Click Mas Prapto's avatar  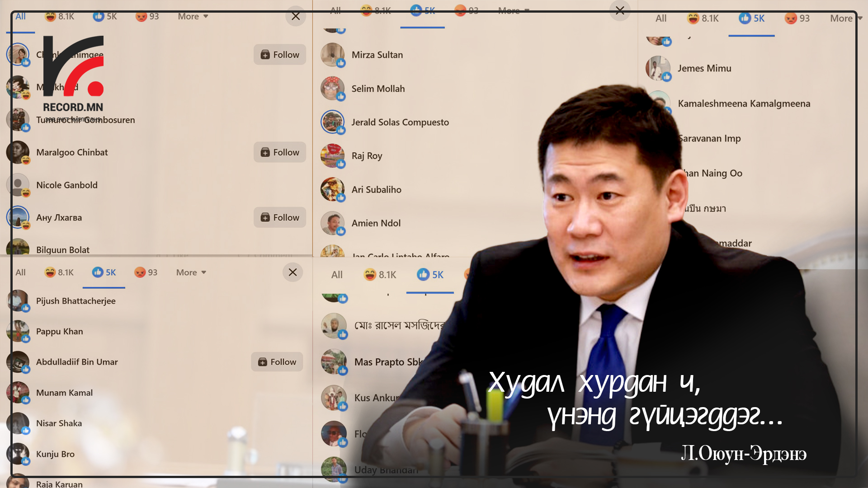pos(334,361)
